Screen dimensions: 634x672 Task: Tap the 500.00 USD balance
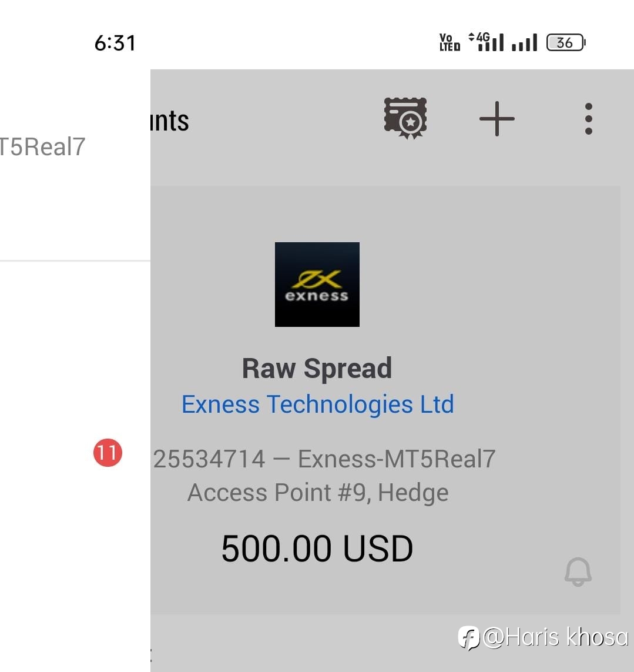coord(317,549)
